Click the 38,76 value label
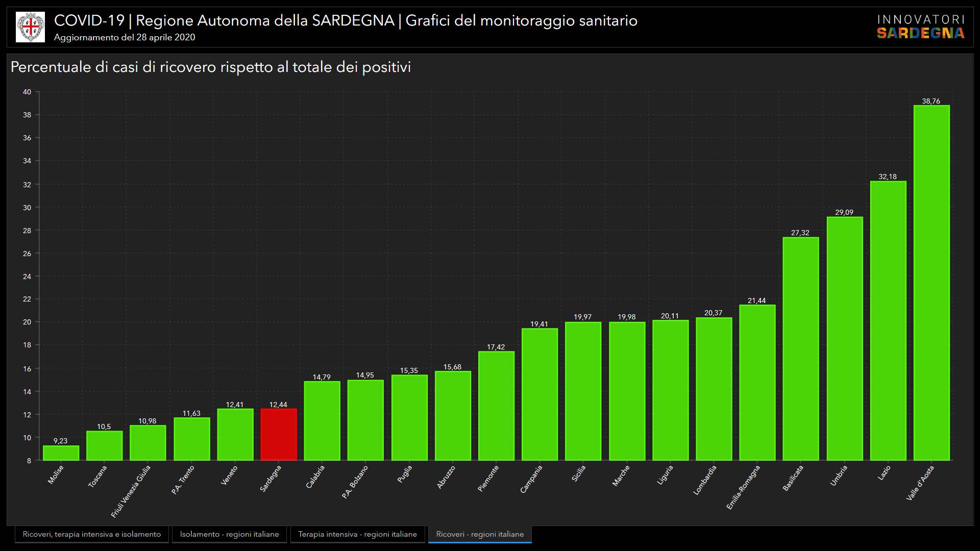The width and height of the screenshot is (980, 551). tap(931, 101)
